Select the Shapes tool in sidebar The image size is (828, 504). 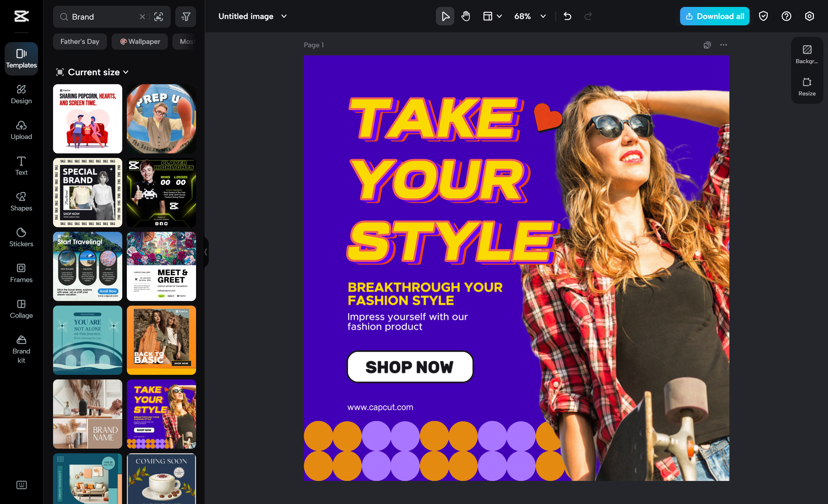(21, 201)
